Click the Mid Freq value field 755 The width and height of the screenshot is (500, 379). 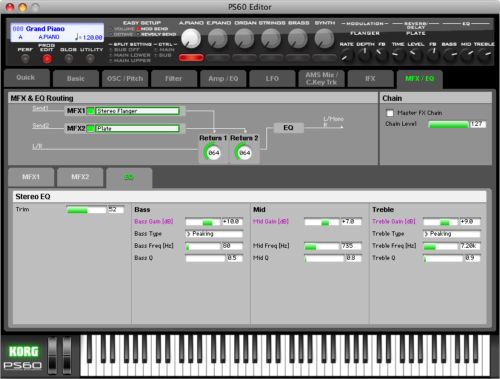pos(351,246)
